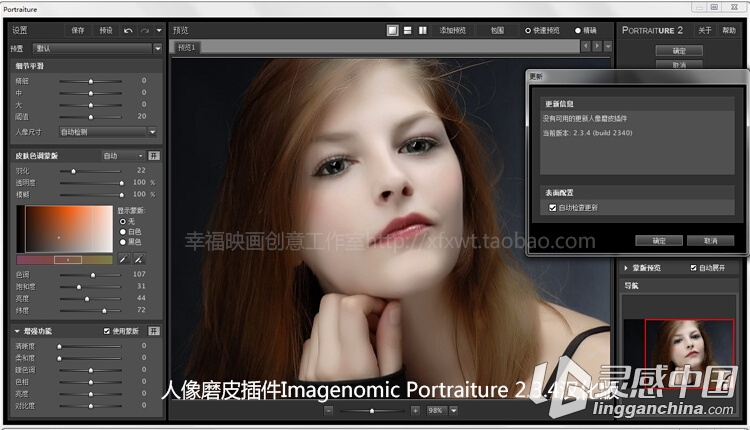Image resolution: width=750 pixels, height=430 pixels.
Task: Click 添加预览 button
Action: (x=452, y=31)
